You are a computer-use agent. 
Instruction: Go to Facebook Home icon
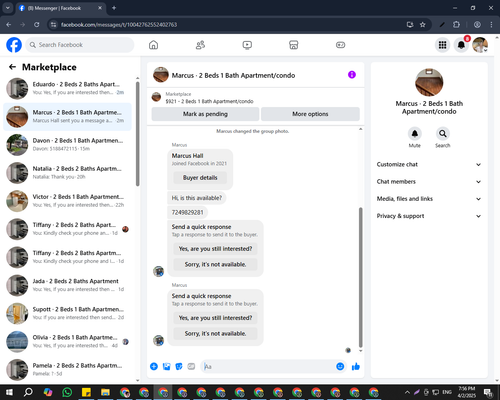point(153,45)
